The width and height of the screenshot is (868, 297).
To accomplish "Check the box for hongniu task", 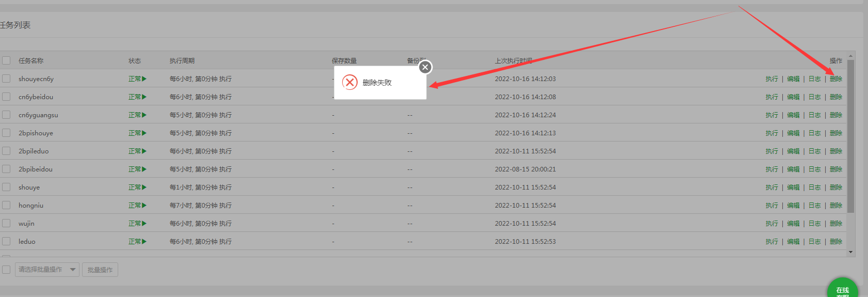I will click(x=6, y=205).
